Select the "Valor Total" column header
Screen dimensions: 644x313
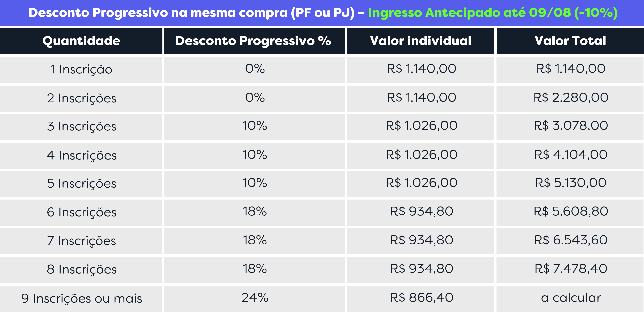(570, 41)
